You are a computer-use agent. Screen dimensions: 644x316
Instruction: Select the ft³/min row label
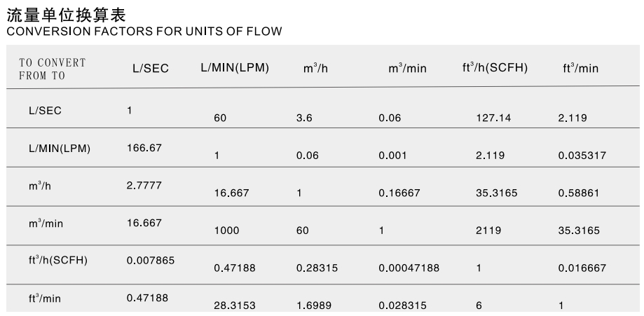pos(44,298)
